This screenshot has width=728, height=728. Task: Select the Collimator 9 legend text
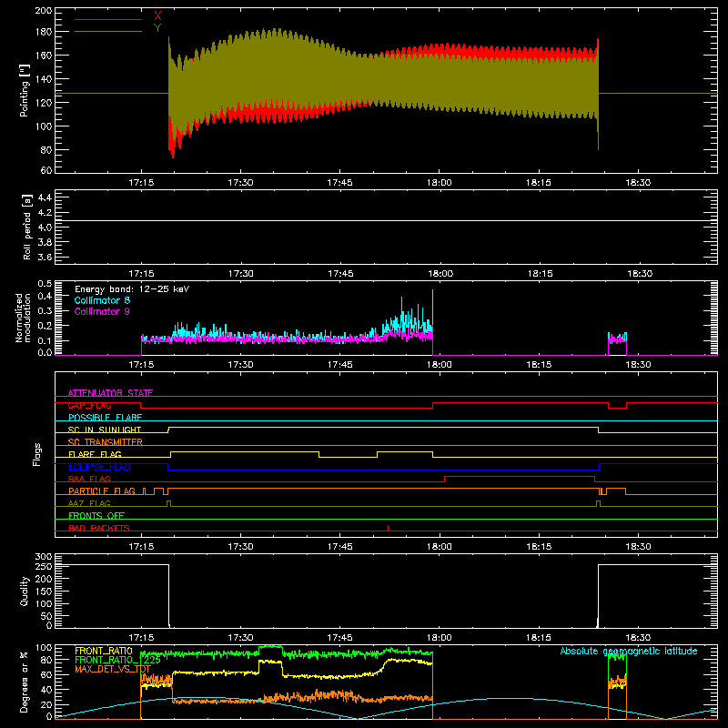click(102, 311)
